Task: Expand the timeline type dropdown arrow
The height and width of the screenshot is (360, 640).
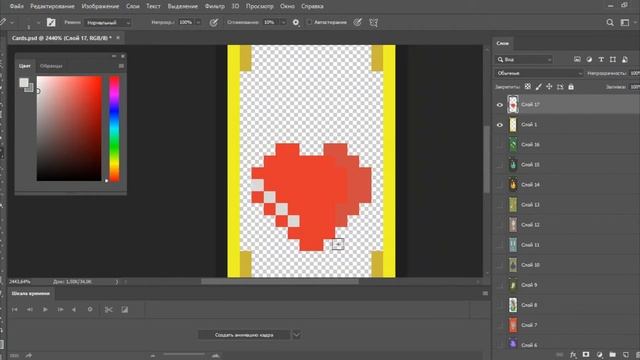Action: (297, 335)
